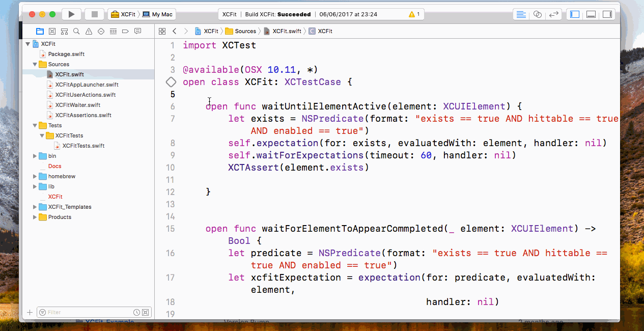Open the Test navigator
Image resolution: width=644 pixels, height=331 pixels.
pos(101,31)
